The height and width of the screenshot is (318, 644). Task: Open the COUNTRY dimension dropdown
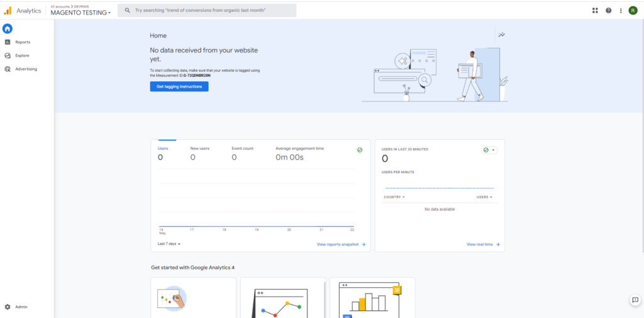coord(394,197)
